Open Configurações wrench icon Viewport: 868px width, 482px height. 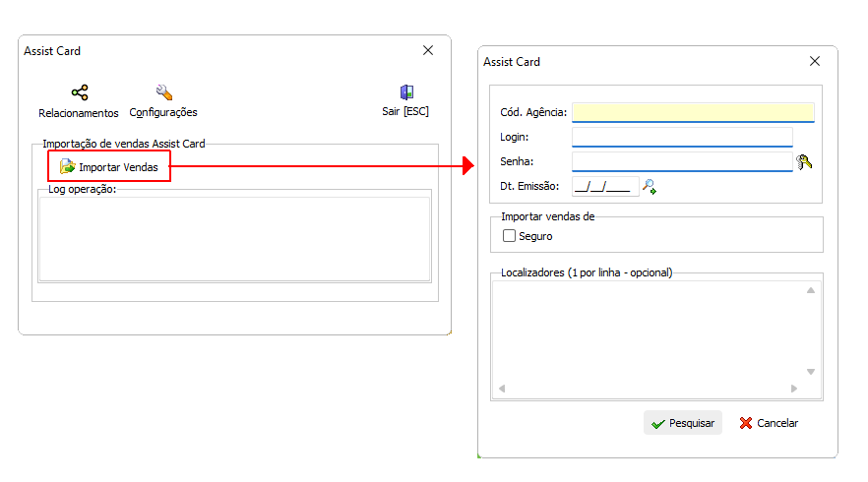pyautogui.click(x=163, y=92)
